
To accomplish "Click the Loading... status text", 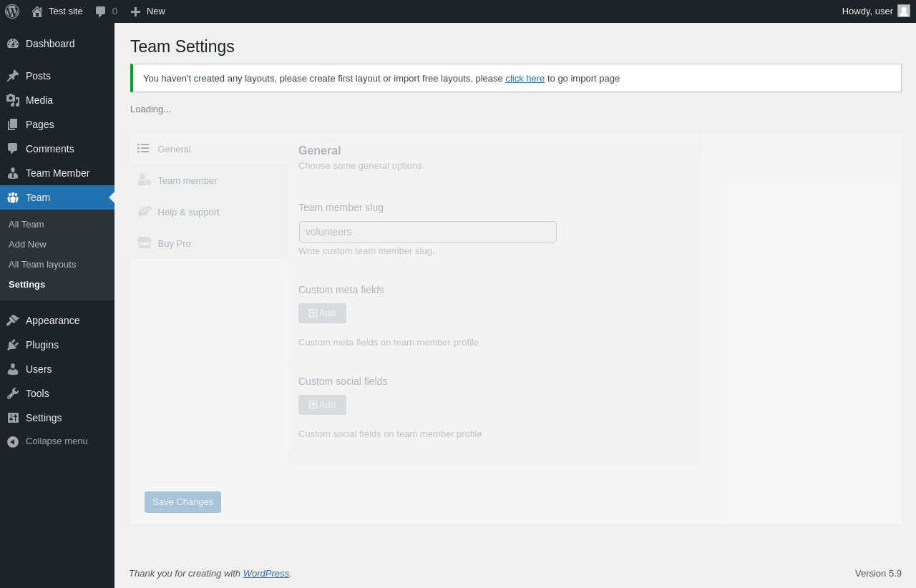I will [x=150, y=109].
